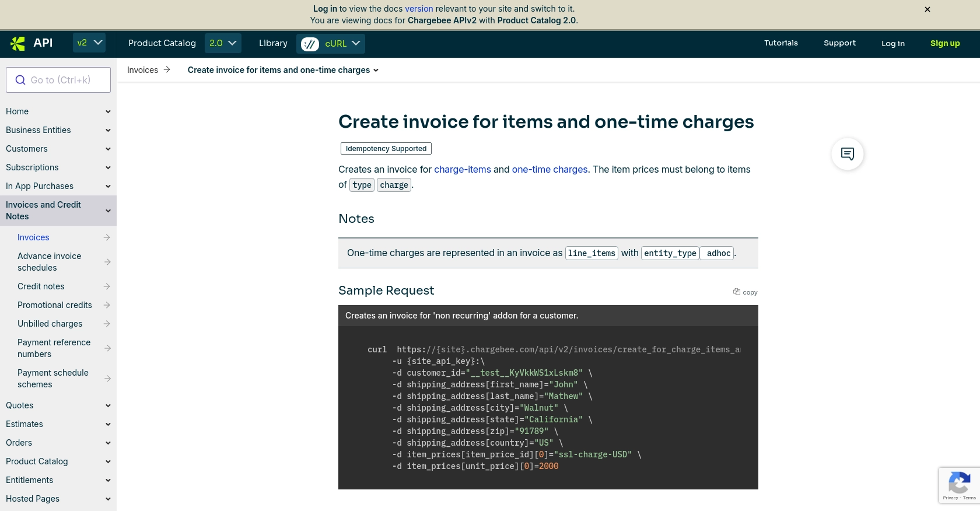The width and height of the screenshot is (980, 511).
Task: Open the Product Catalog 2.0 version dropdown
Action: point(223,43)
